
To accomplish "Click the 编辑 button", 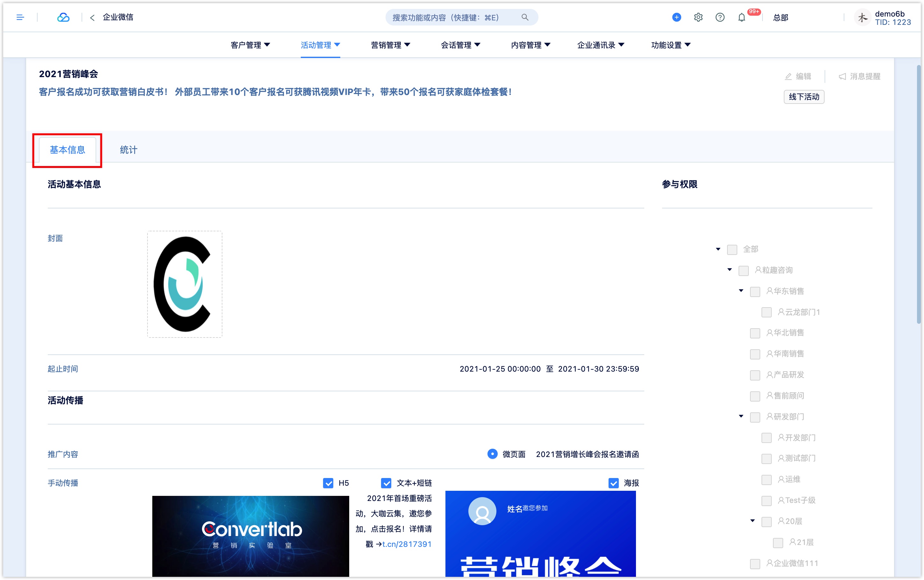I will pos(798,76).
